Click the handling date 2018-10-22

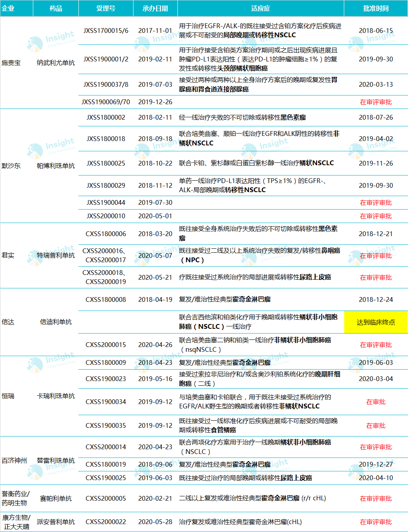[155, 163]
